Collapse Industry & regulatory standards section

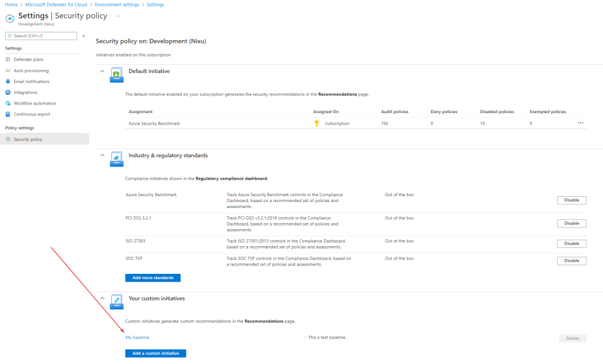click(x=102, y=155)
